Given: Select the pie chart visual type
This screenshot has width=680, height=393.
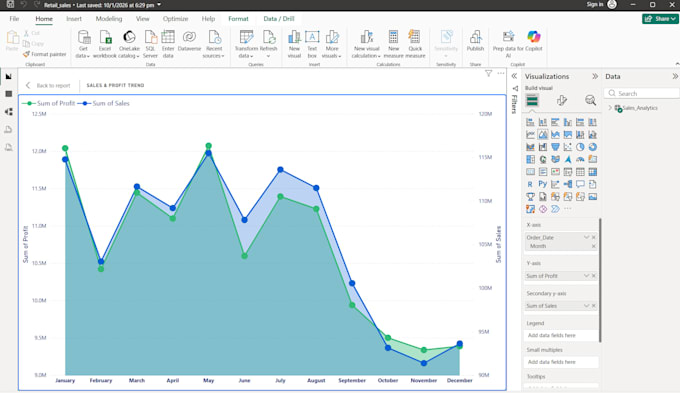Looking at the screenshot, I should point(580,147).
